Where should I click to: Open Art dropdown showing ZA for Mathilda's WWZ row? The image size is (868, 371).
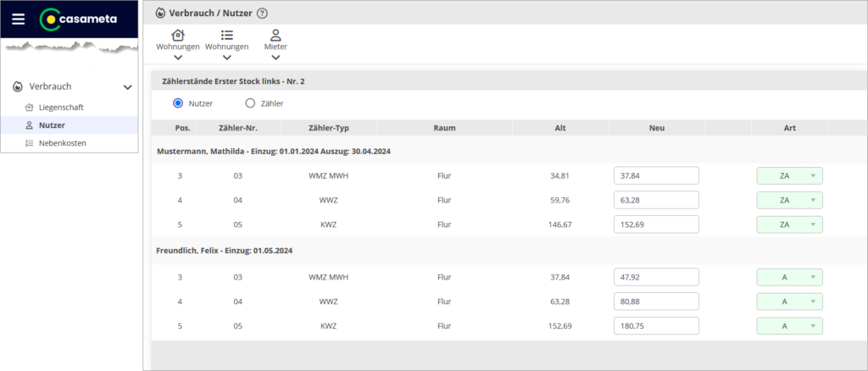789,201
